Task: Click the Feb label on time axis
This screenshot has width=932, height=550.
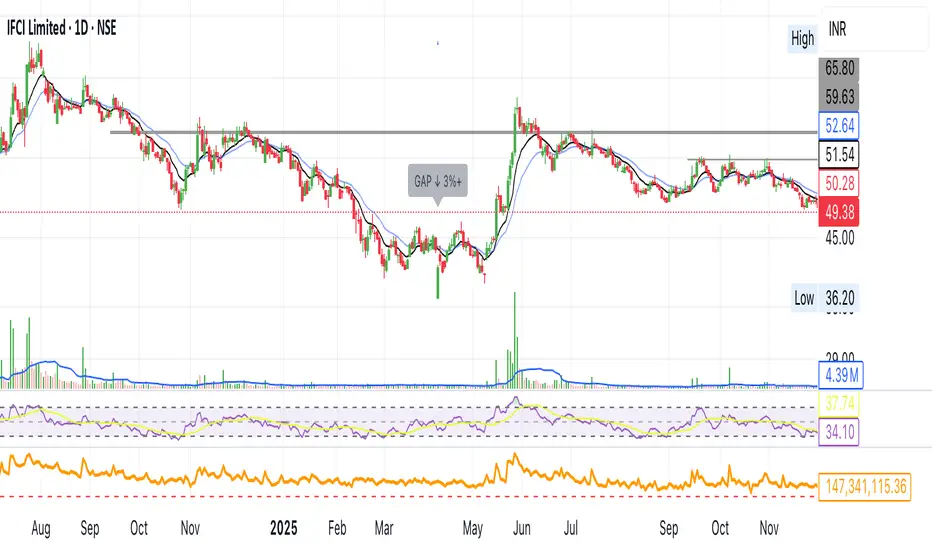Action: (x=337, y=528)
